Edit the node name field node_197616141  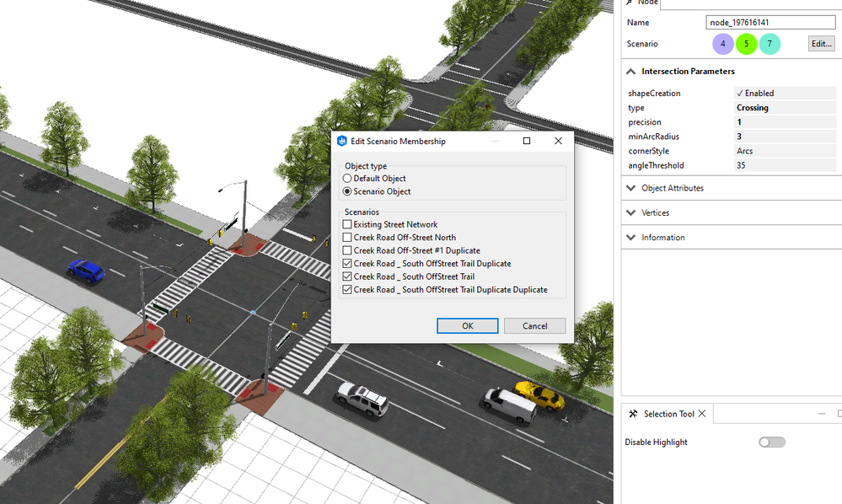tap(770, 23)
